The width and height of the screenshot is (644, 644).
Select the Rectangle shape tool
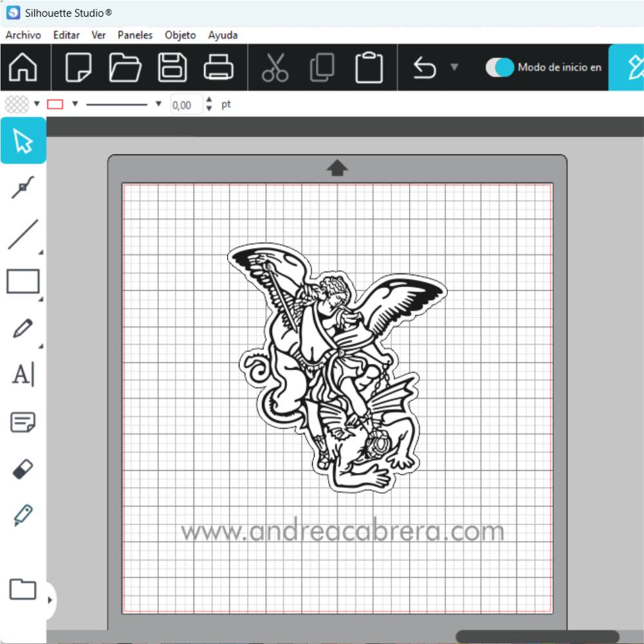[23, 282]
